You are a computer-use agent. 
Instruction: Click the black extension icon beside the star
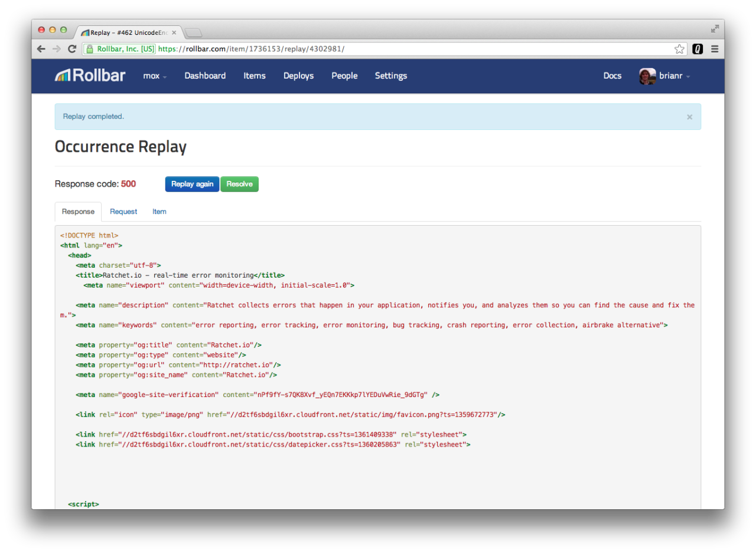(698, 49)
